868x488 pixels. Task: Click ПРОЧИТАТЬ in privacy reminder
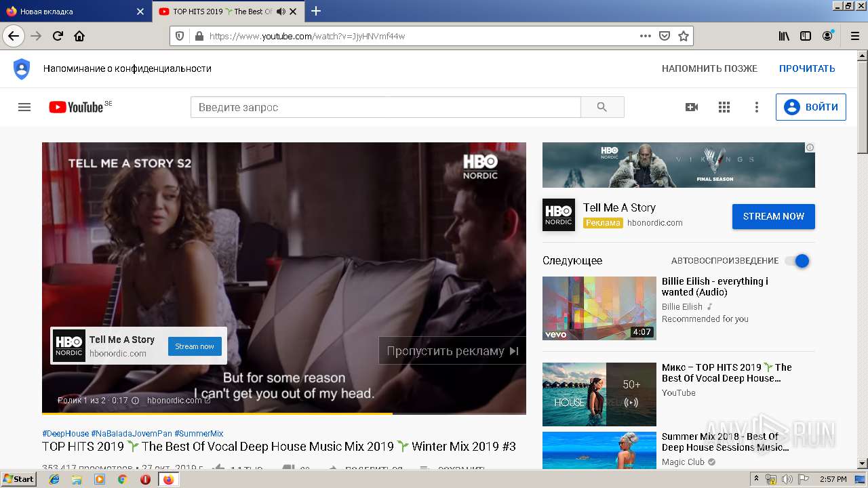pos(807,68)
